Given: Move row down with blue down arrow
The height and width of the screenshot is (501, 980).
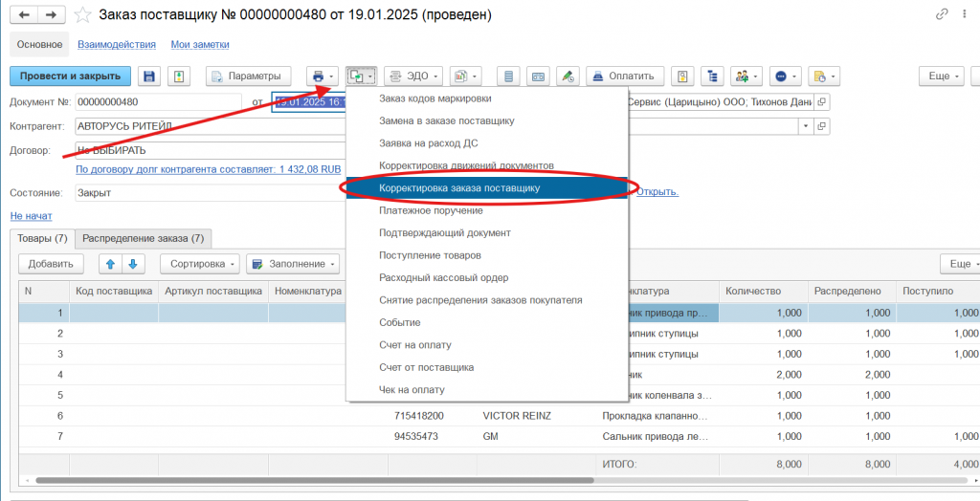Looking at the screenshot, I should click(132, 263).
